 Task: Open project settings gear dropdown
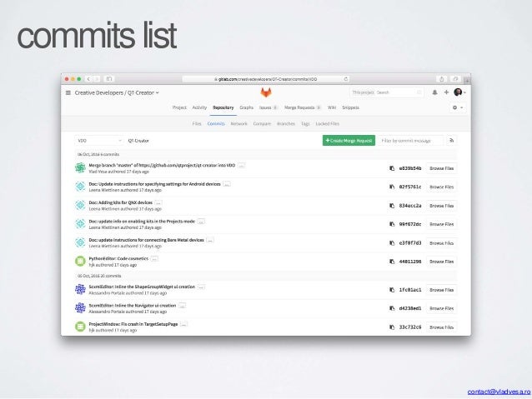(x=458, y=107)
